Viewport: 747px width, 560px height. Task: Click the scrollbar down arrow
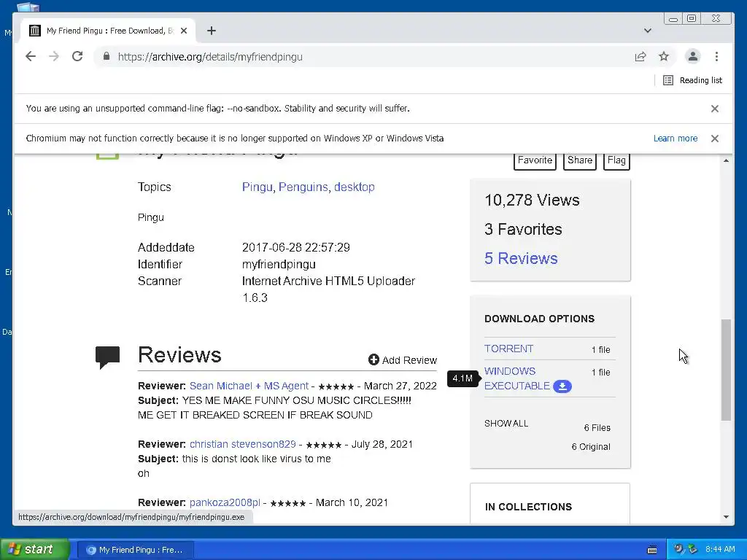726,517
